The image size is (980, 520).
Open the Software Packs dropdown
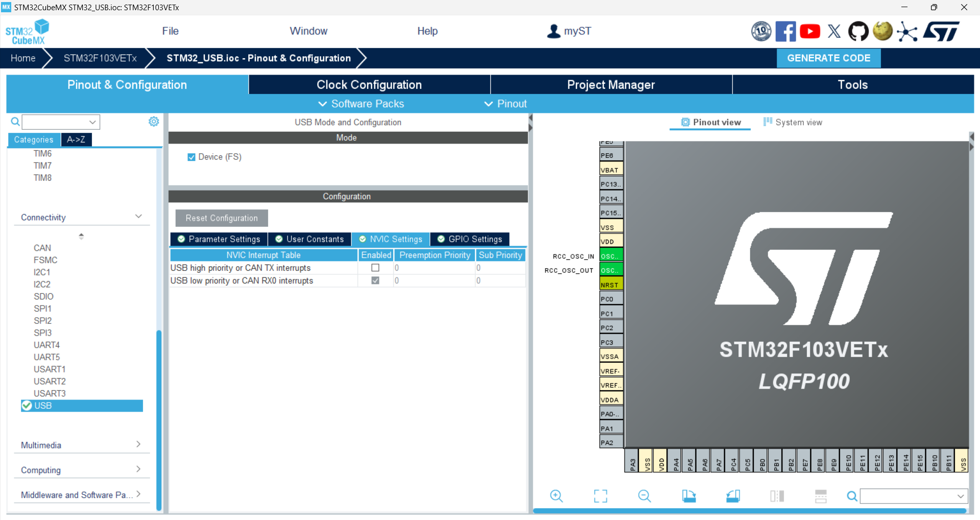(x=361, y=104)
